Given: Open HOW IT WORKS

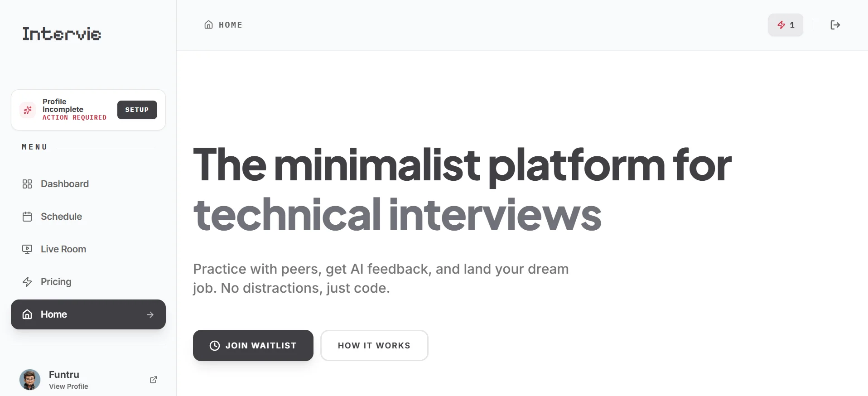Looking at the screenshot, I should [374, 345].
